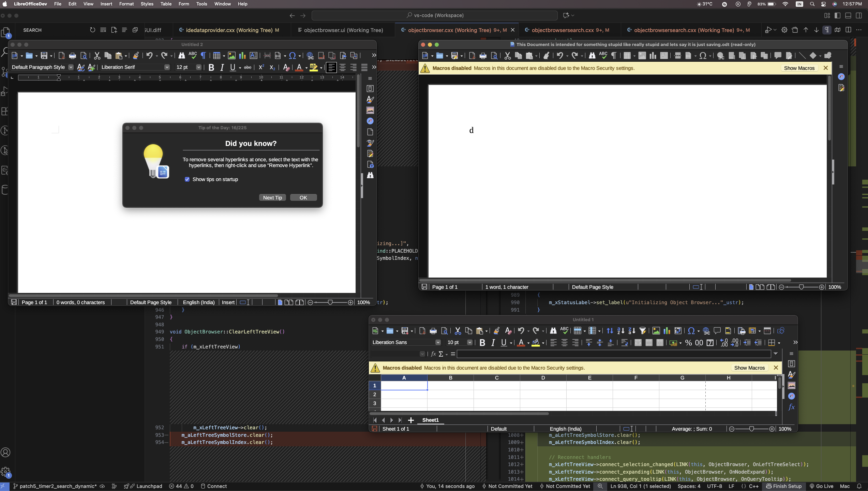Click Show Macros in read-only document infobar
Viewport: 868px width, 491px height.
(x=799, y=68)
